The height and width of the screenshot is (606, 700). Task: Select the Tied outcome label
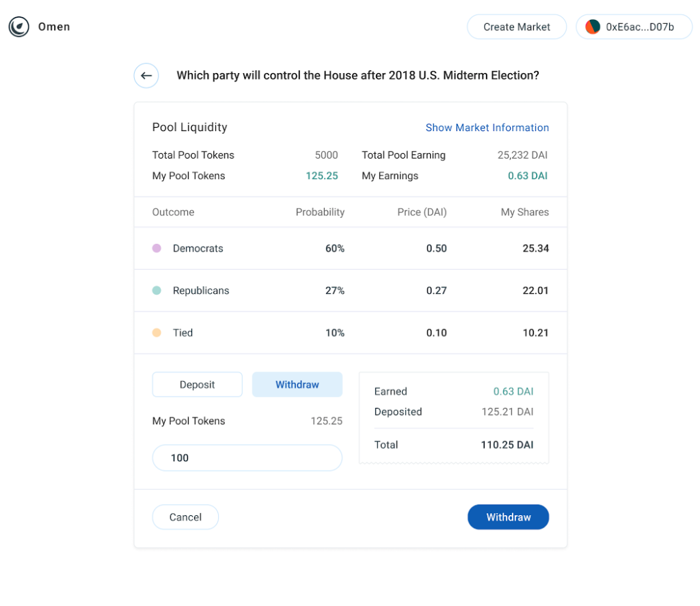pos(183,333)
